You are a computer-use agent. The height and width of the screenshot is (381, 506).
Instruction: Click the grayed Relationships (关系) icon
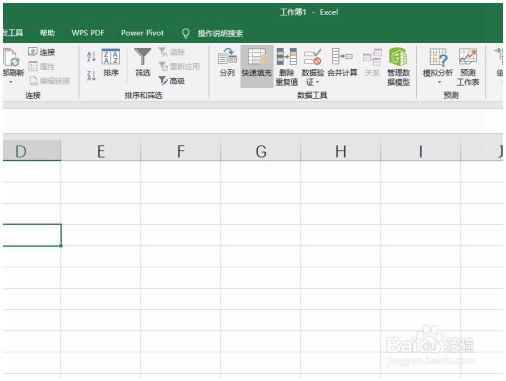click(x=372, y=62)
